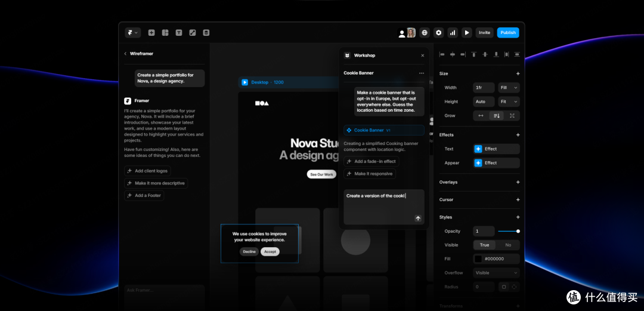Image resolution: width=644 pixels, height=311 pixels.
Task: Click the Workshop panel icon
Action: point(348,56)
